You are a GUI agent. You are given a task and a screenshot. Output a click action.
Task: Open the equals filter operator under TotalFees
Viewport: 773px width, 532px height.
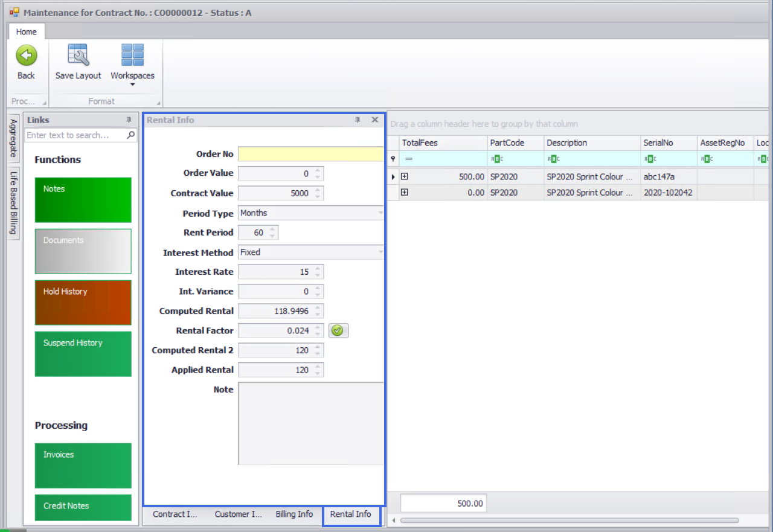(408, 159)
